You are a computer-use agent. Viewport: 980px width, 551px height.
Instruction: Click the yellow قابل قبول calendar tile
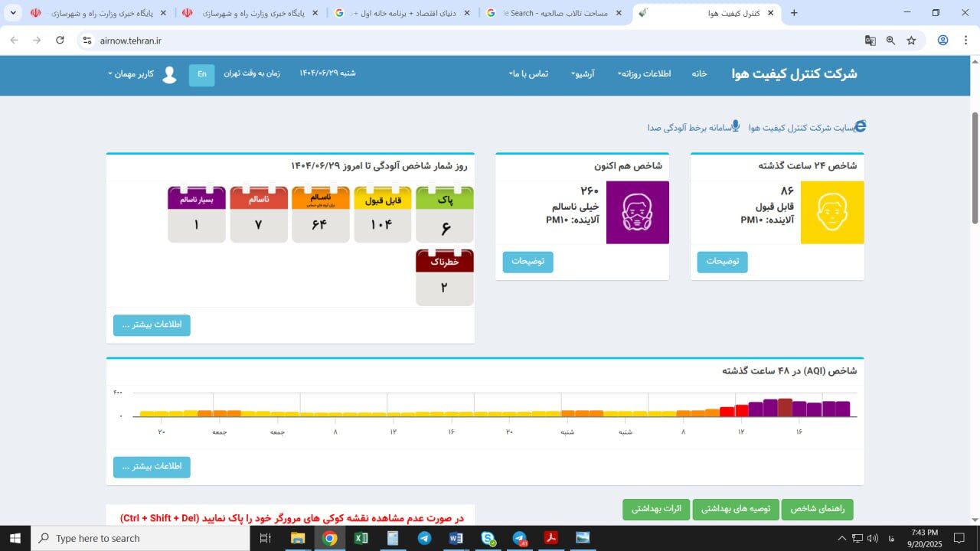pyautogui.click(x=383, y=214)
